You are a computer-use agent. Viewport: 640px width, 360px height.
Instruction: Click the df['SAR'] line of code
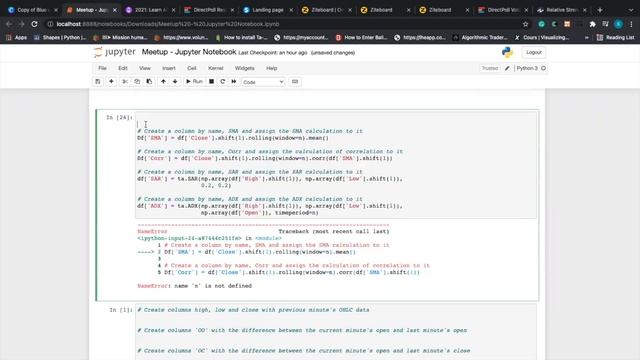[x=270, y=179]
